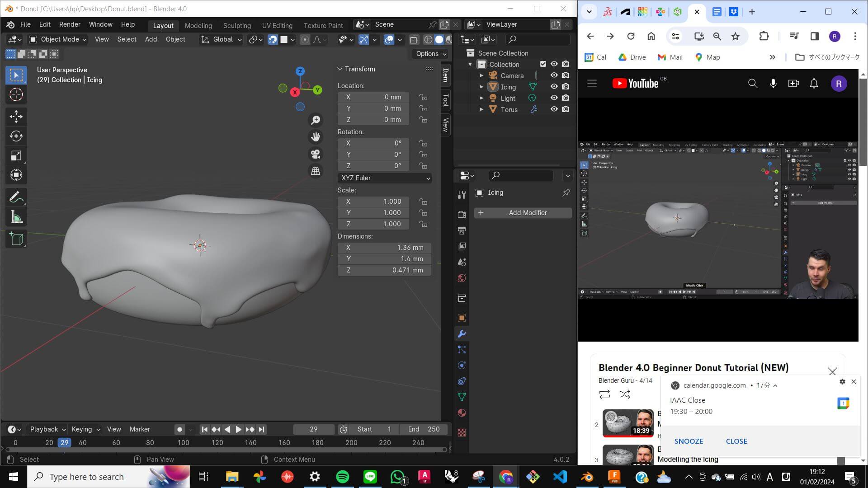Toggle auto keying record button
The width and height of the screenshot is (868, 488).
179,429
